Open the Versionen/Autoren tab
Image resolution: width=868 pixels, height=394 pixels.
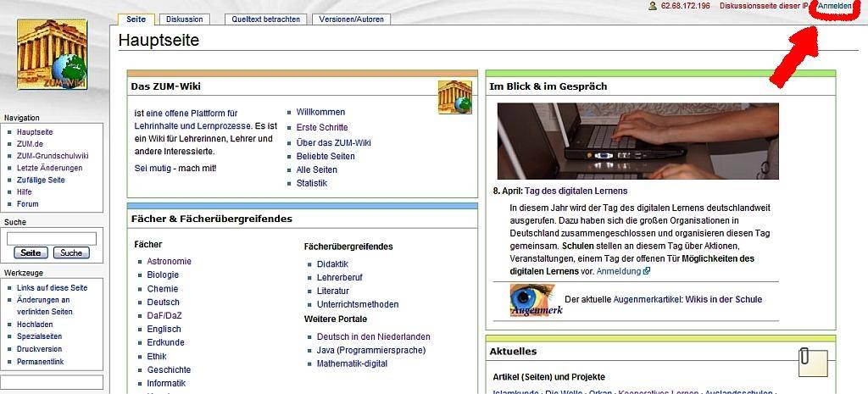[352, 19]
